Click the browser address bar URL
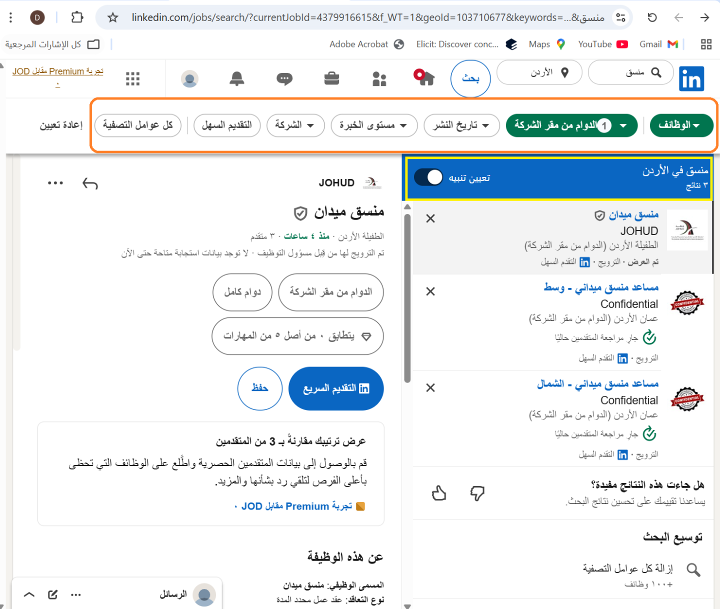The width and height of the screenshot is (720, 609). pyautogui.click(x=367, y=17)
